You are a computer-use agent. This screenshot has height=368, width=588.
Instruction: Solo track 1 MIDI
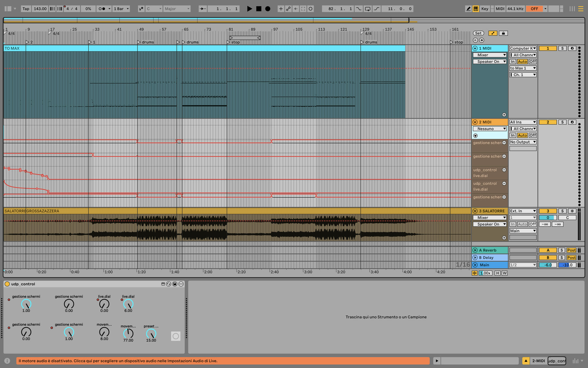562,48
